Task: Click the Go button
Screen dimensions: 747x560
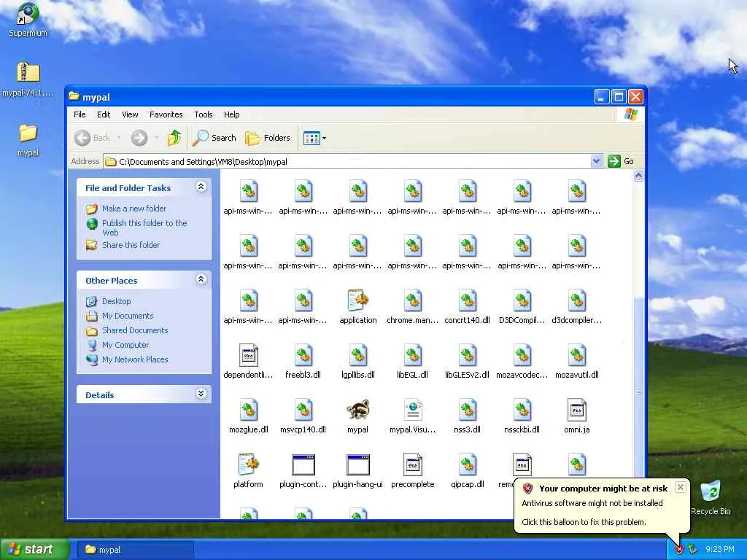Action: click(622, 161)
